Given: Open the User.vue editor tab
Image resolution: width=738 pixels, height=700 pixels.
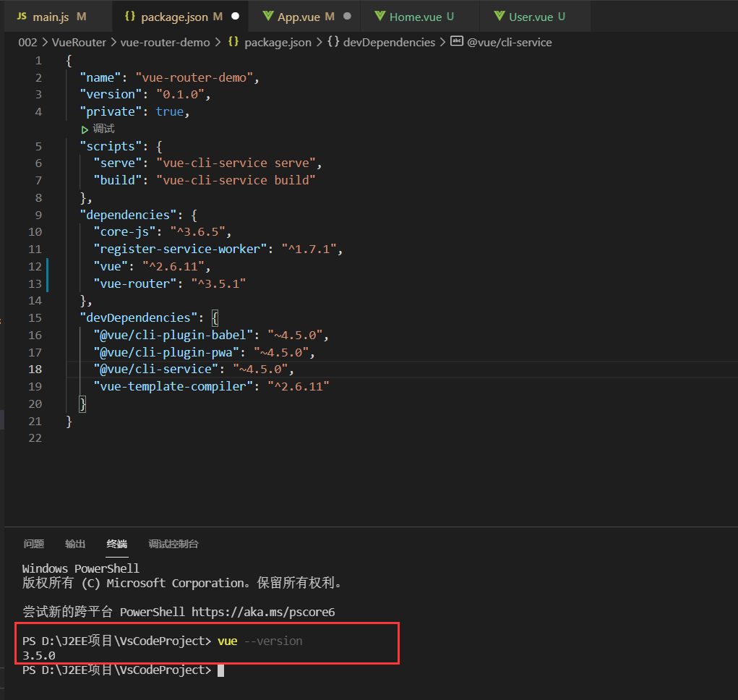Looking at the screenshot, I should click(535, 17).
